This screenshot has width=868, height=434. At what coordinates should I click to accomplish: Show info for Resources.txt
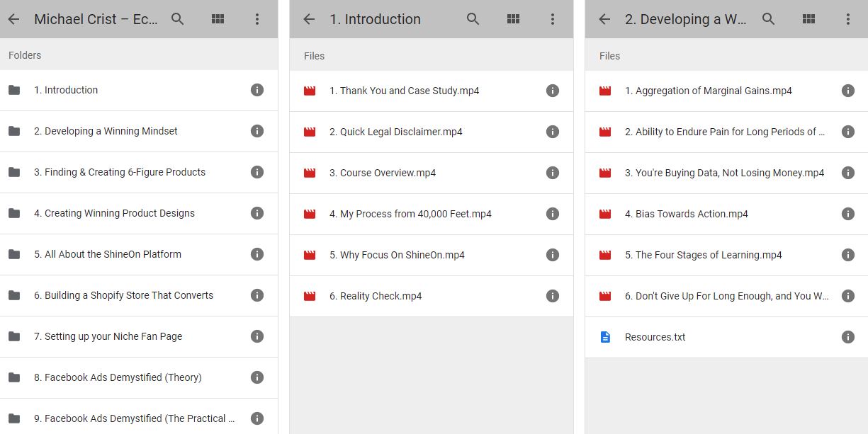[x=848, y=337]
